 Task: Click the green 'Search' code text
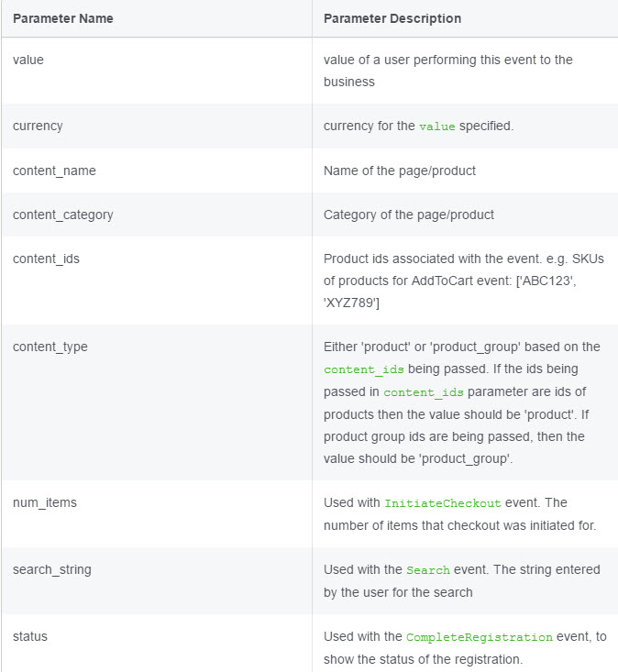(428, 570)
